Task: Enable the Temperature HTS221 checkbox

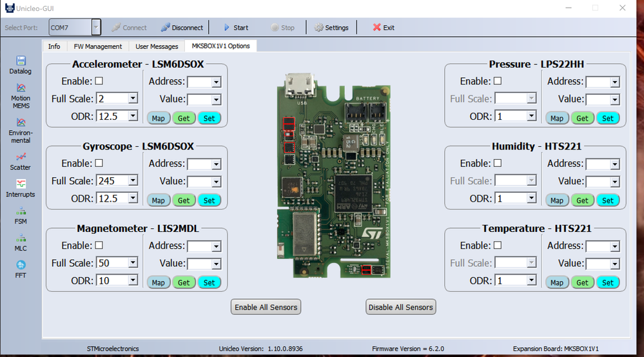Action: [498, 245]
